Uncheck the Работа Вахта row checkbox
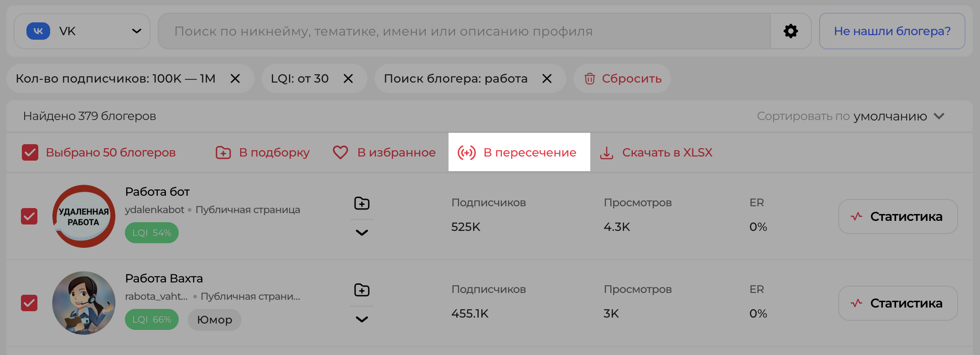Image resolution: width=980 pixels, height=355 pixels. click(x=29, y=303)
